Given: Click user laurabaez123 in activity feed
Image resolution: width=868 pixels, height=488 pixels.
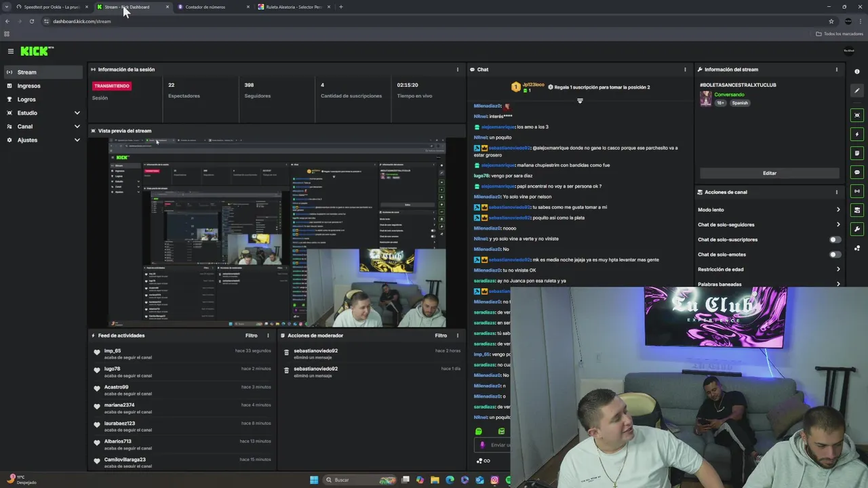Looking at the screenshot, I should click(119, 423).
